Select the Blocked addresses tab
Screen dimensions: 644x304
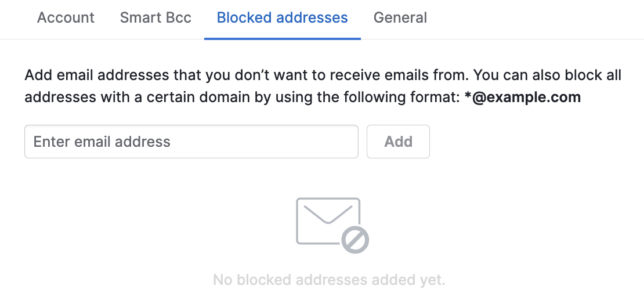pyautogui.click(x=282, y=17)
